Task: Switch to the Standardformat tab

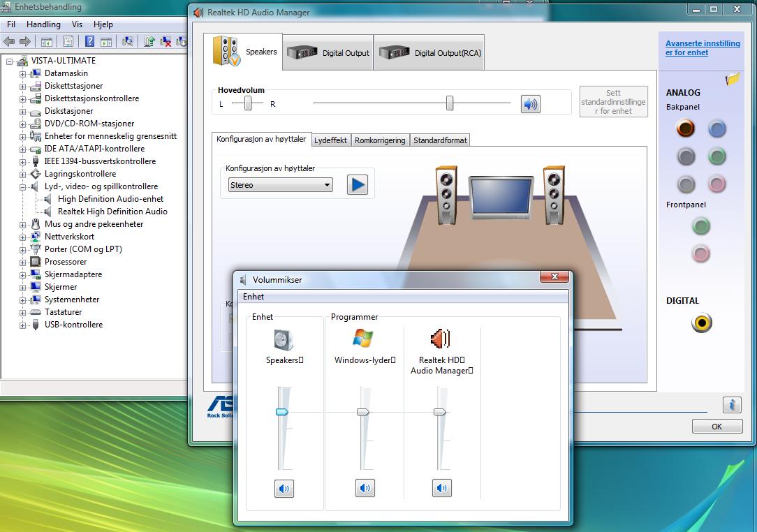Action: [x=440, y=140]
